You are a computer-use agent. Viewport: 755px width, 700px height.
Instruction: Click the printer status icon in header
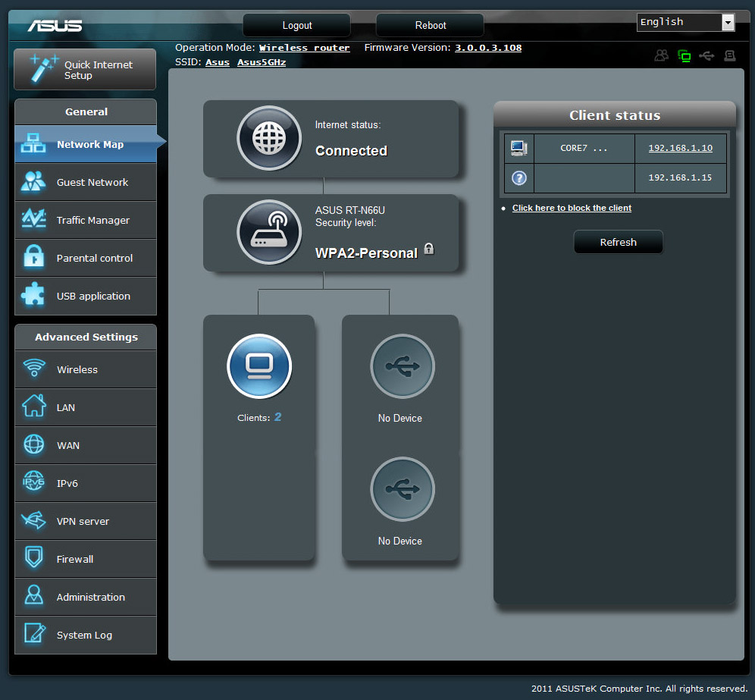point(729,55)
